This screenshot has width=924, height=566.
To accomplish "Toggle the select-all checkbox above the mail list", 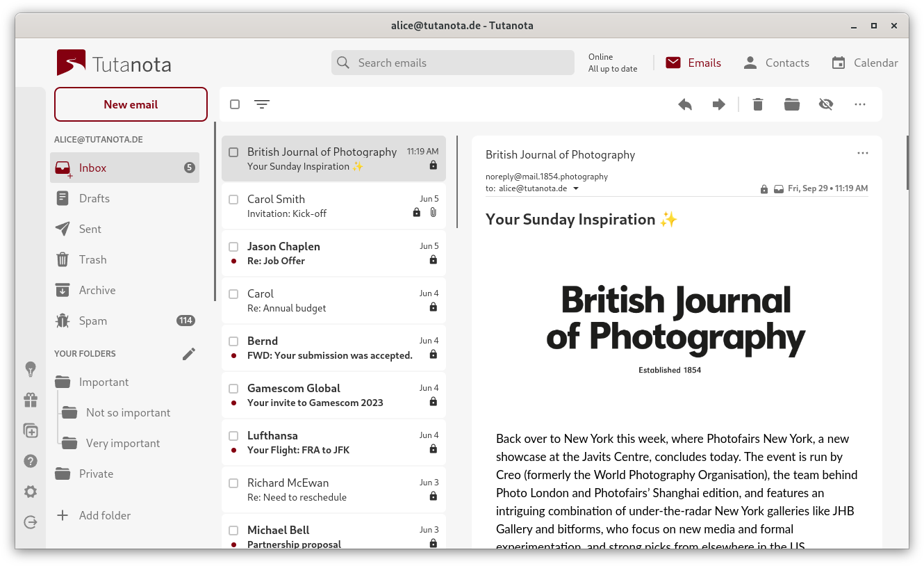I will click(x=235, y=104).
